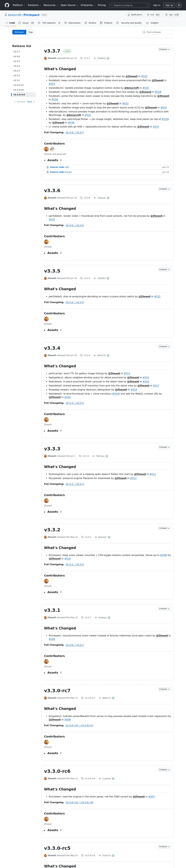186x868 pixels.
Task: Expand Assets under v3.3.6 release
Action: (x=53, y=253)
